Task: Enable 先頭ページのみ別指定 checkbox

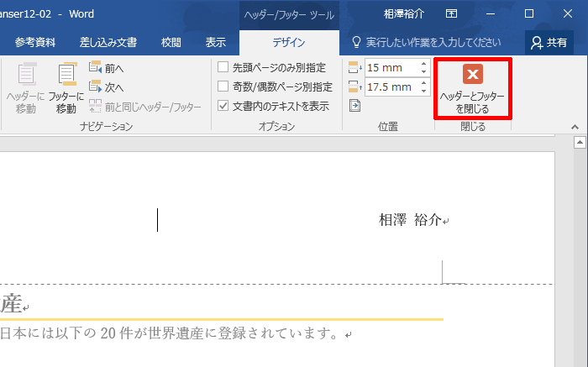Action: (223, 67)
